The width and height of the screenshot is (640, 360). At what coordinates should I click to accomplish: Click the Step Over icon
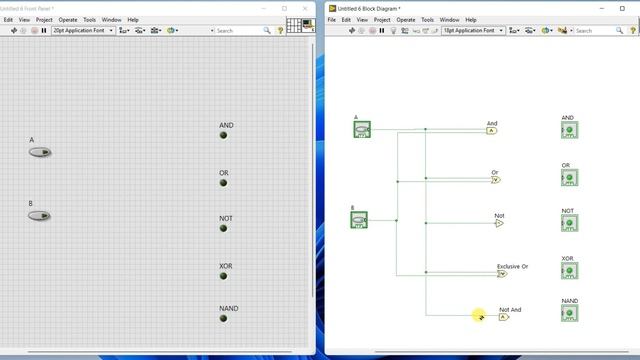425,30
